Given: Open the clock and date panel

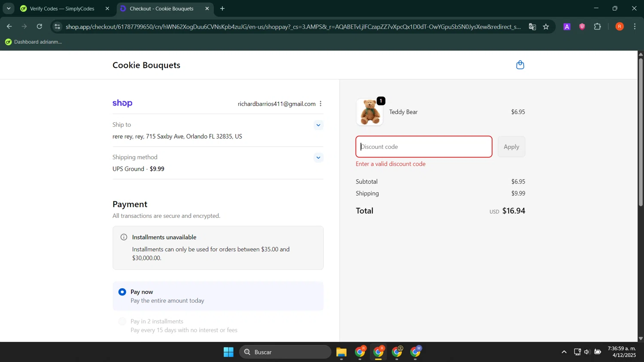Looking at the screenshot, I should click(x=622, y=352).
